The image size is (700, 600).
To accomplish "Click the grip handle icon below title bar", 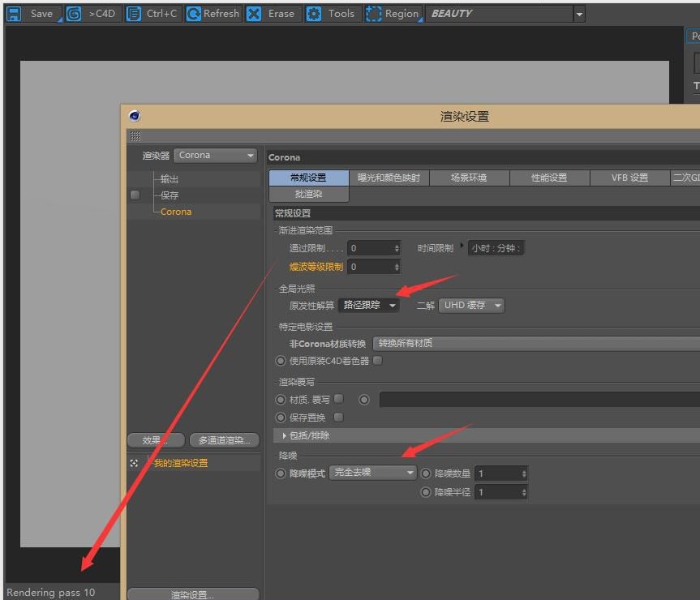I will click(x=135, y=136).
